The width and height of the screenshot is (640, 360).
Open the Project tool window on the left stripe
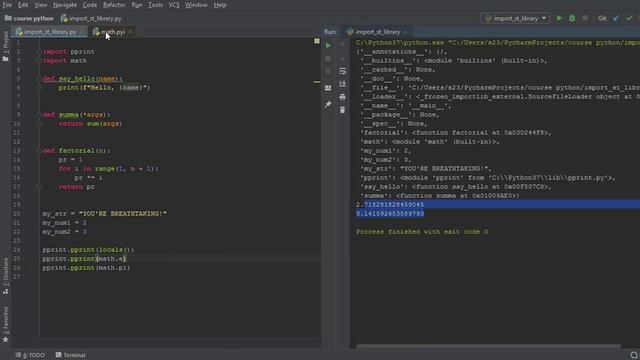pyautogui.click(x=5, y=46)
